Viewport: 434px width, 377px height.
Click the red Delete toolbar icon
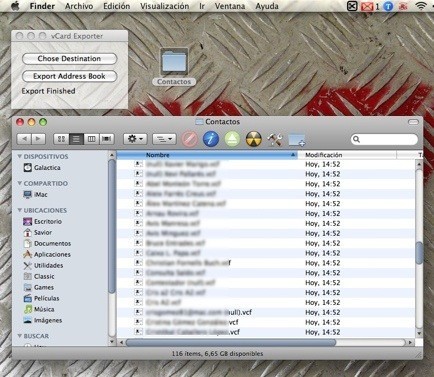190,139
